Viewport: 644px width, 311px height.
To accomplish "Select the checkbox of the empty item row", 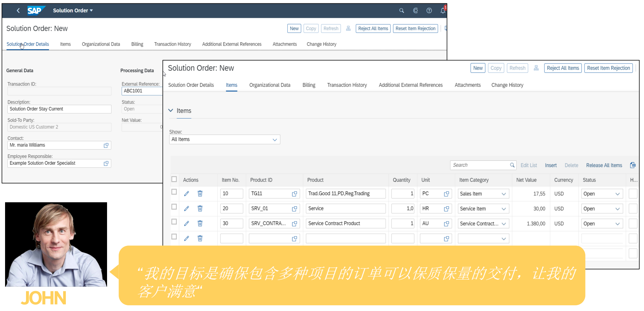I will tap(174, 237).
